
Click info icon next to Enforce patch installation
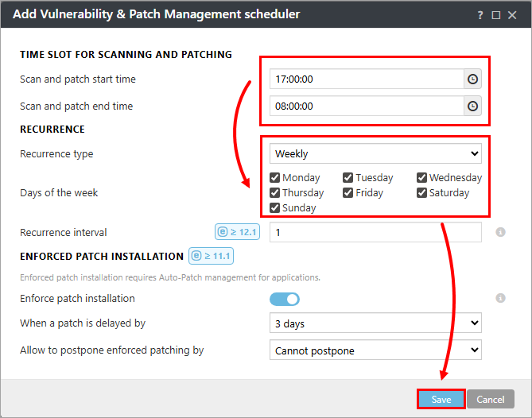pos(501,299)
